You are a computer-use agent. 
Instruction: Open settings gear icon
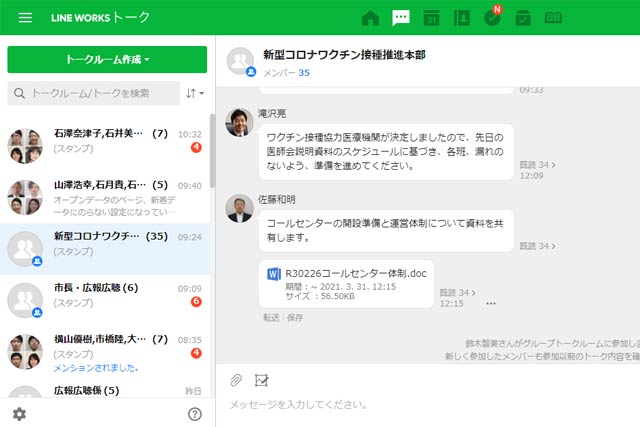point(19,414)
